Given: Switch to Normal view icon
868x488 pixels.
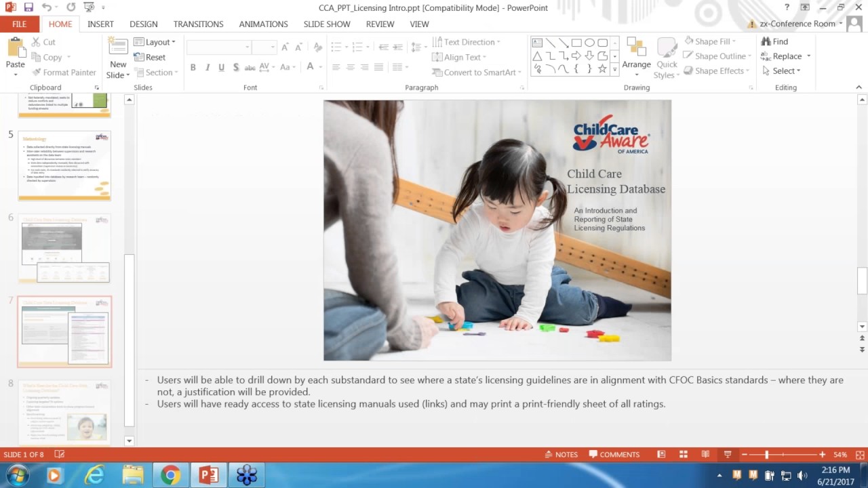Looking at the screenshot, I should click(661, 454).
